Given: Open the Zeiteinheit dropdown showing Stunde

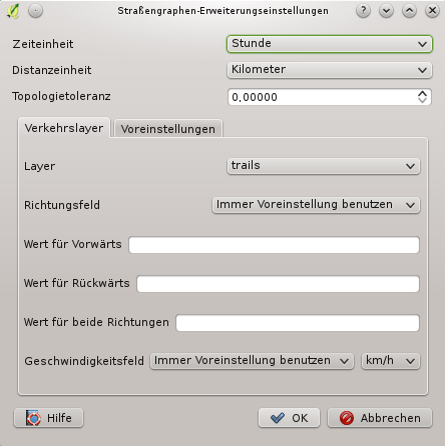Looking at the screenshot, I should pyautogui.click(x=329, y=44).
